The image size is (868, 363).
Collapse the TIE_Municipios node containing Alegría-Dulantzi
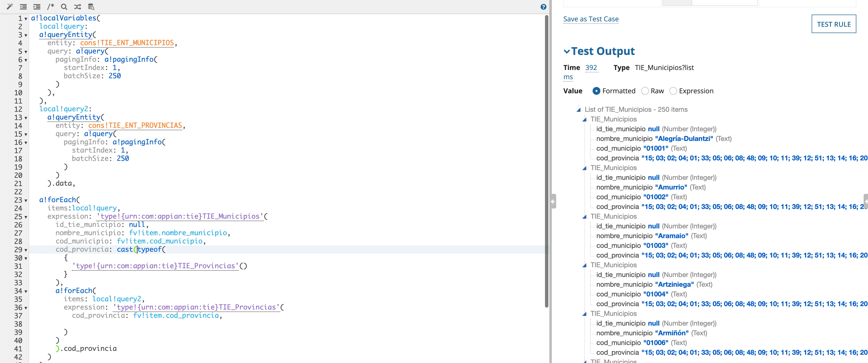pyautogui.click(x=584, y=119)
